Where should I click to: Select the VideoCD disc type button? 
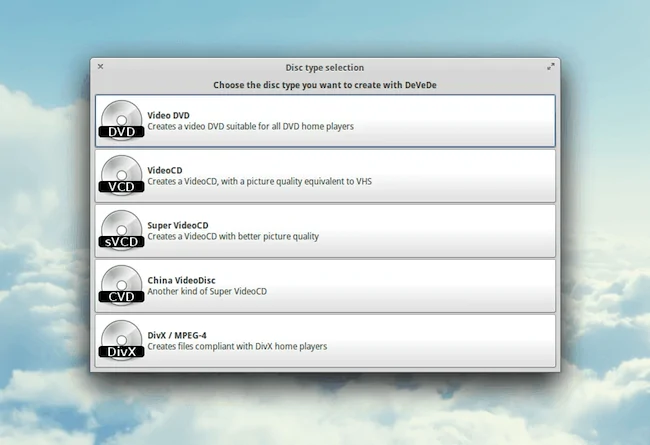pos(325,176)
